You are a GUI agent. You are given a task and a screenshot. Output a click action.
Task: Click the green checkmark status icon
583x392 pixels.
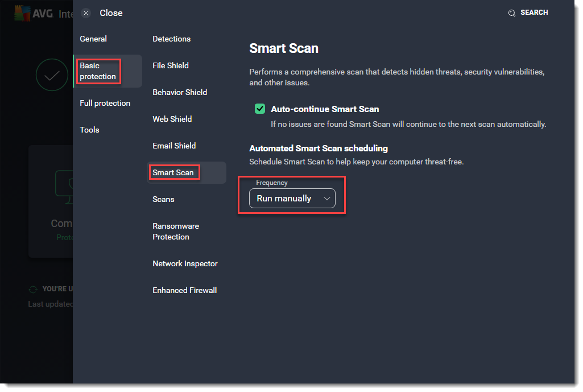coord(52,75)
